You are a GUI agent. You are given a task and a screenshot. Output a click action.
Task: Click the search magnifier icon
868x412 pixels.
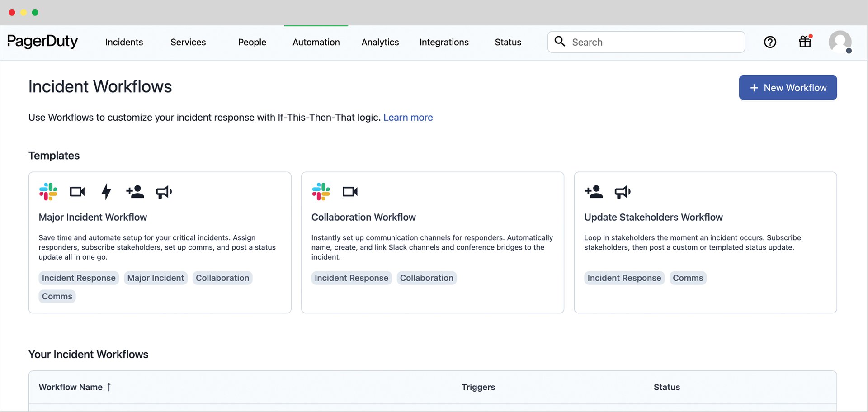coord(560,41)
